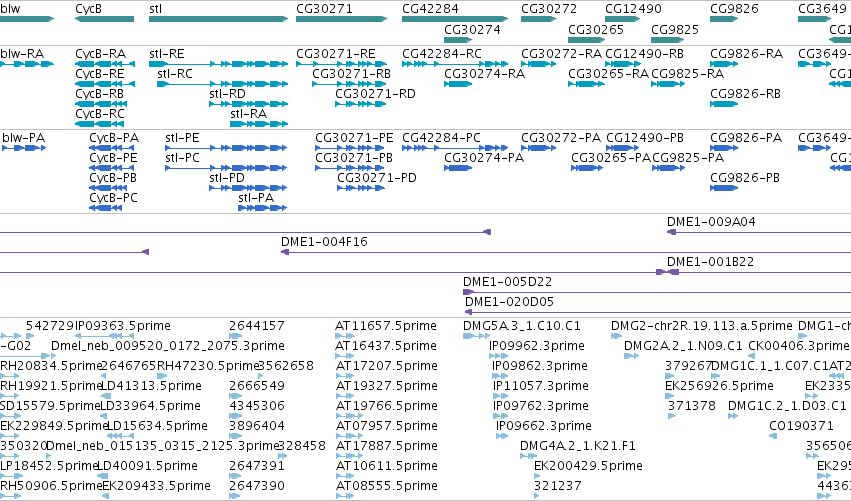The height and width of the screenshot is (501, 851).
Task: Select the CycB-PA protein label
Action: coord(114,138)
